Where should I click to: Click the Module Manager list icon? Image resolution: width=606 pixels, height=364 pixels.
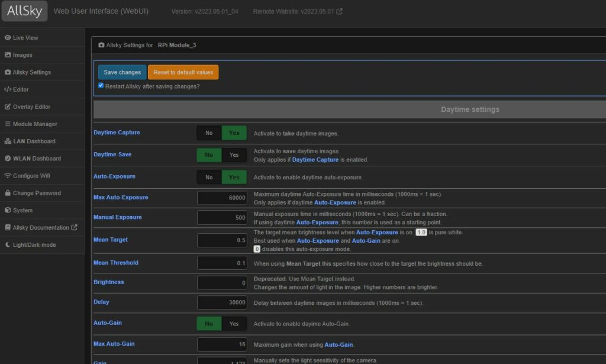point(8,124)
